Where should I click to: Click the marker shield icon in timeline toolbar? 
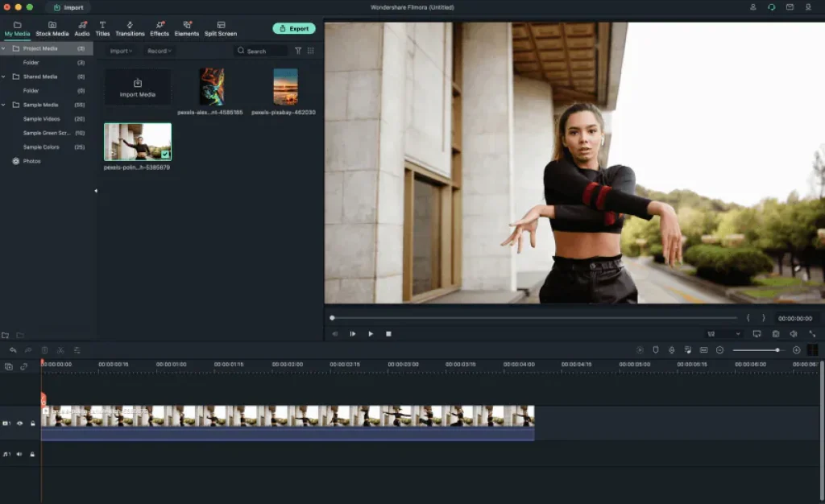656,350
